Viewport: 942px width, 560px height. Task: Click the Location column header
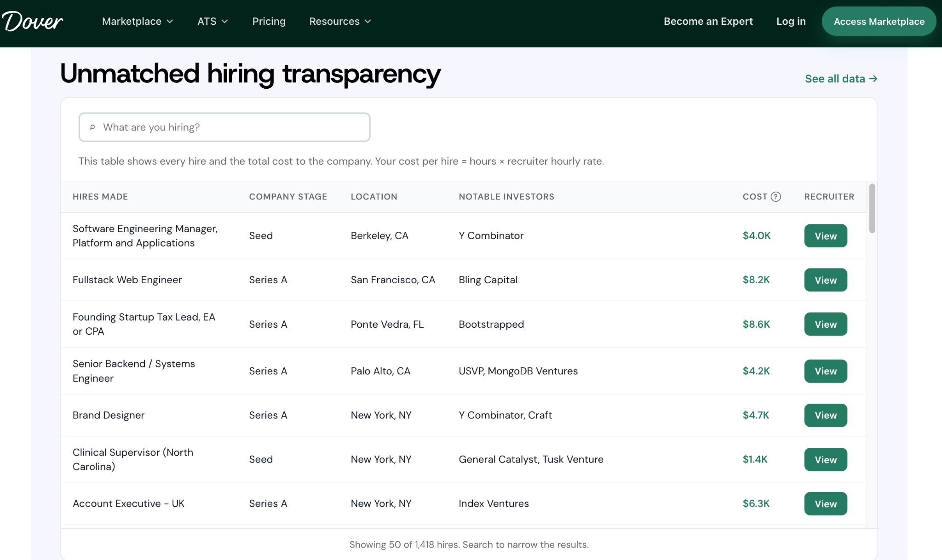374,197
